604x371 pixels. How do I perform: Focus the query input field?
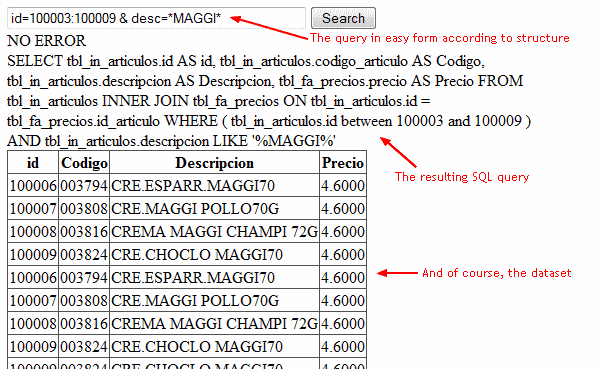(x=156, y=18)
